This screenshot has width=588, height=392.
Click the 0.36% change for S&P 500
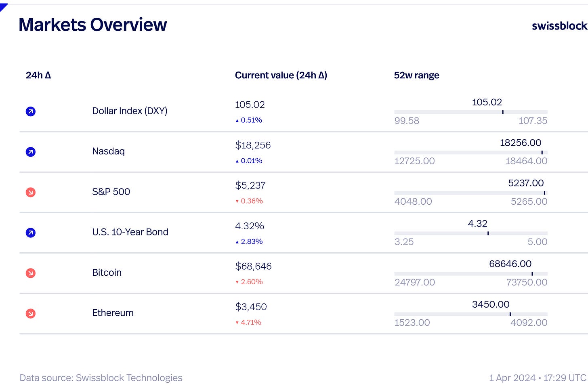tap(249, 201)
